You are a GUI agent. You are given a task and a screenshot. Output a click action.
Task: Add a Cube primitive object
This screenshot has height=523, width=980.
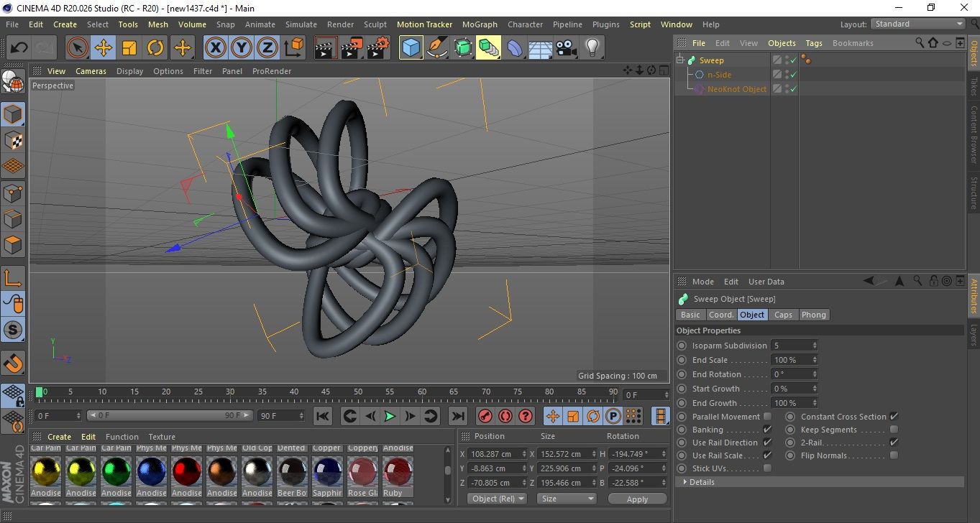click(x=411, y=48)
